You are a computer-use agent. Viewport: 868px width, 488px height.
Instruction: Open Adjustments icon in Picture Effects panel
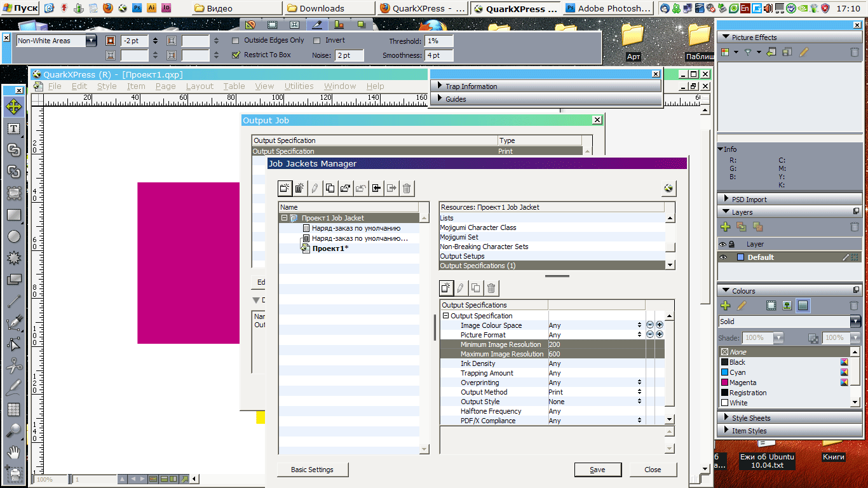[x=725, y=52]
